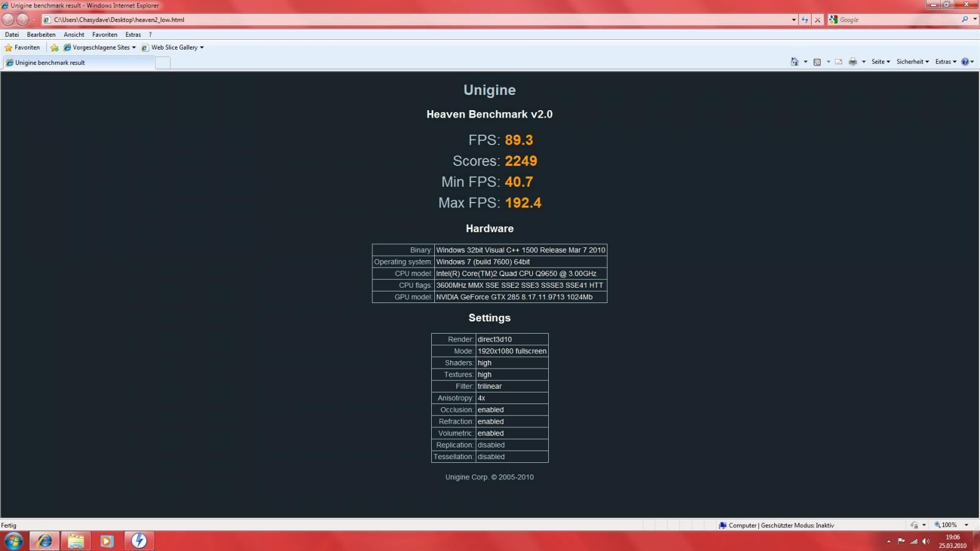Open a new tab with the blank tab button
Viewport: 980px width, 551px height.
pos(162,62)
